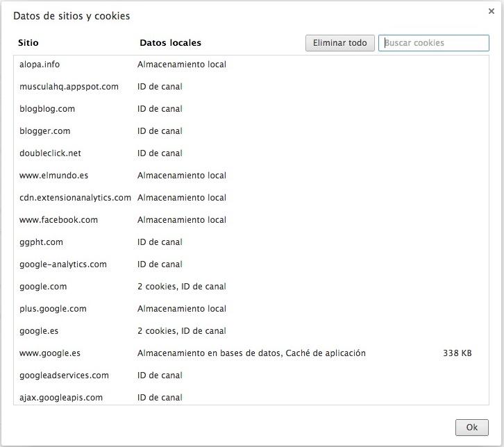Select cdn.extensionanalytics.com site entry

click(x=75, y=198)
